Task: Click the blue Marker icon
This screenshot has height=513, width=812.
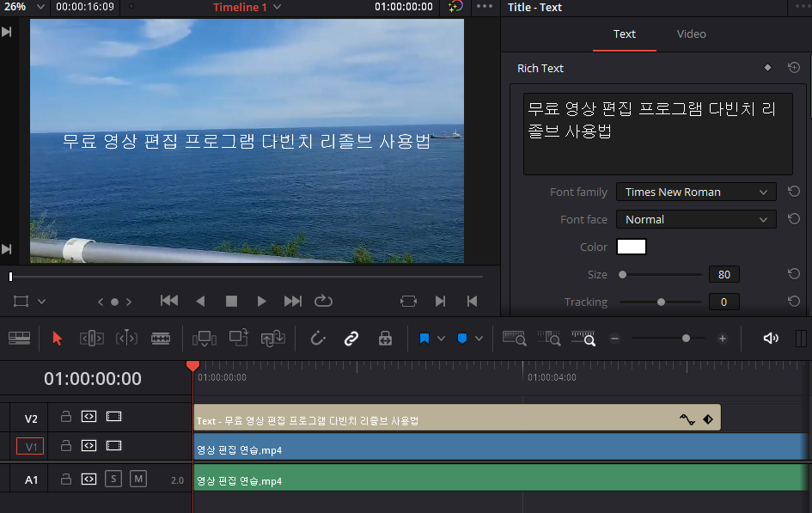Action: pos(462,339)
